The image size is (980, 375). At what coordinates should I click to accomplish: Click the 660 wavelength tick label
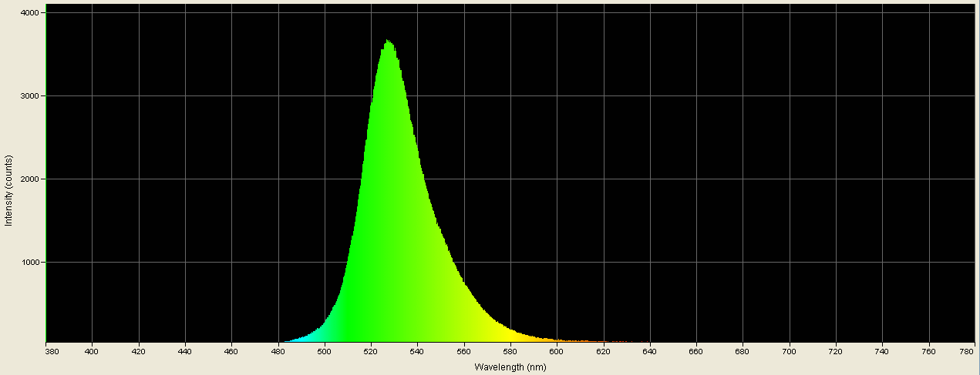[x=696, y=351]
